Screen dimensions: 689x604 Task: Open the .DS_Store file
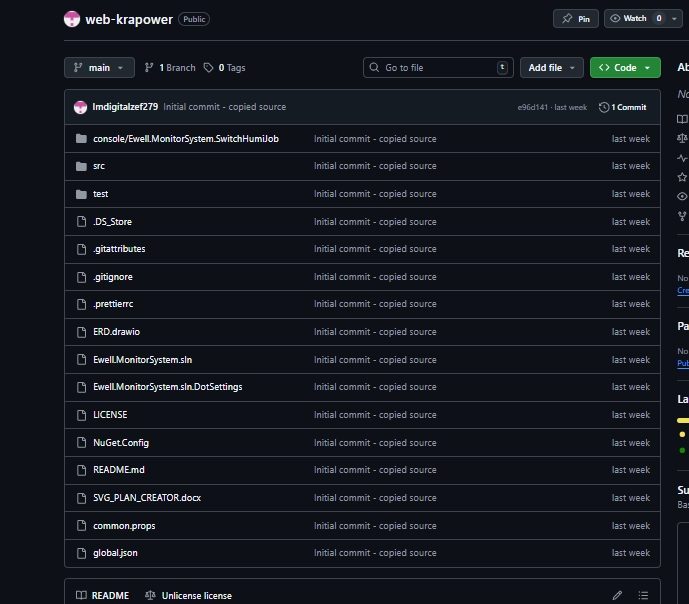pyautogui.click(x=112, y=222)
